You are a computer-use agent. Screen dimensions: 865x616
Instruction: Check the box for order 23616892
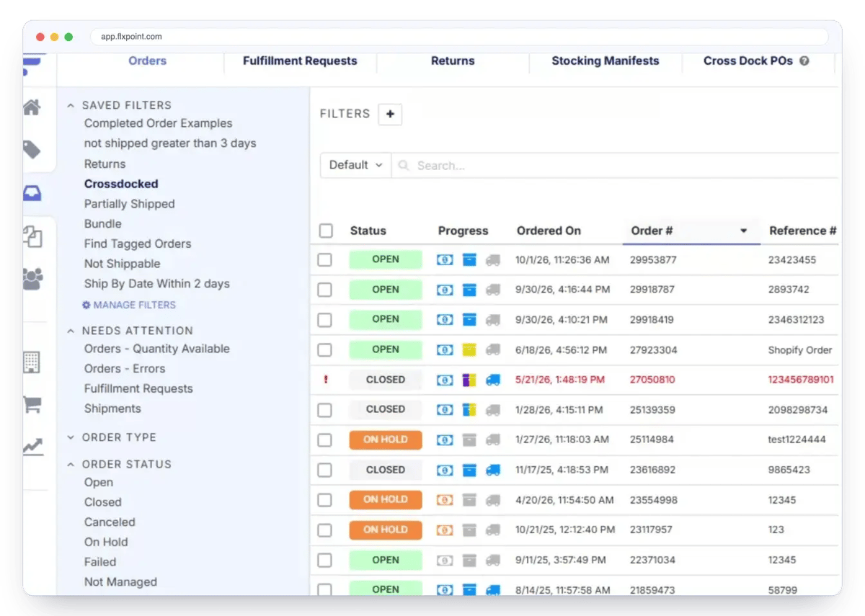click(325, 470)
